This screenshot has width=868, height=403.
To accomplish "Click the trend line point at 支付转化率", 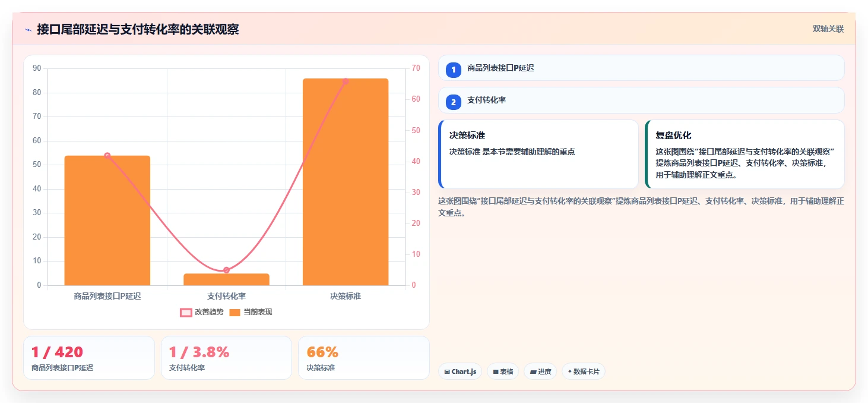I will pos(226,270).
